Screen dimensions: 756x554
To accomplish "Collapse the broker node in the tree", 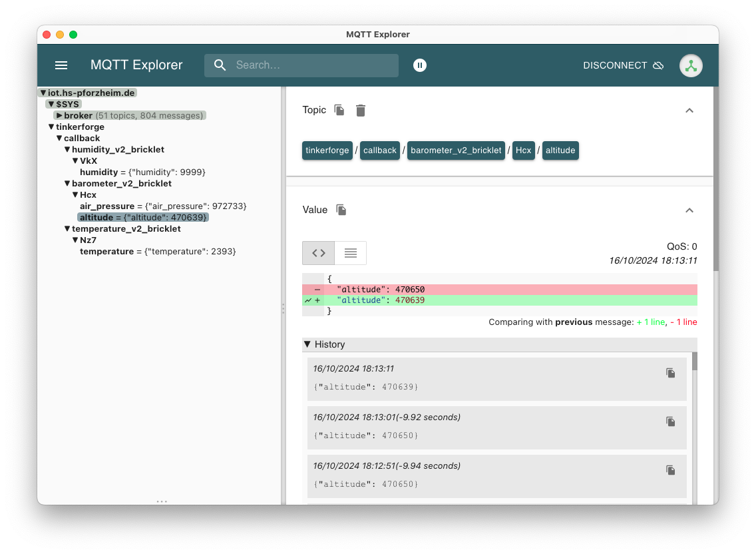I will (x=59, y=115).
